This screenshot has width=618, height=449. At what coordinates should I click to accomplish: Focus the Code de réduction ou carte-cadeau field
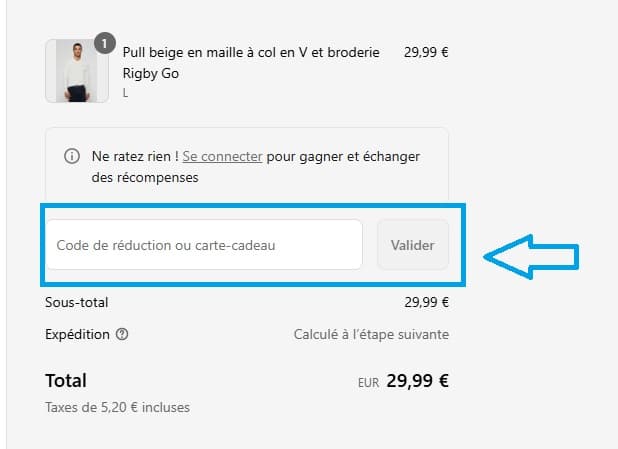[x=203, y=245]
